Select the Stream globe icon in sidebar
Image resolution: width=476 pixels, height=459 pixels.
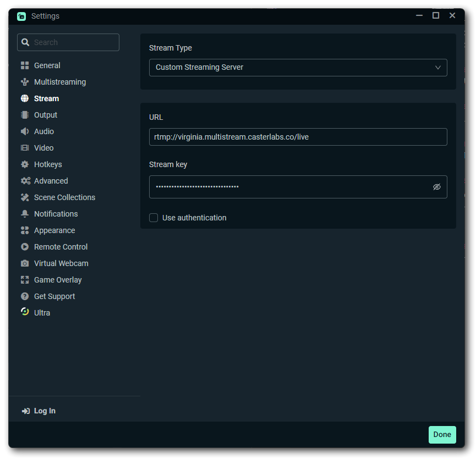25,98
